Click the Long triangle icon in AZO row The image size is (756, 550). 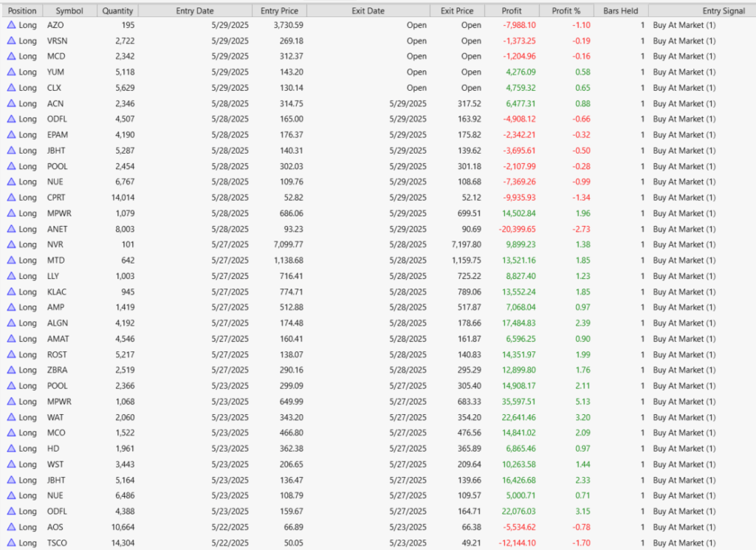11,25
